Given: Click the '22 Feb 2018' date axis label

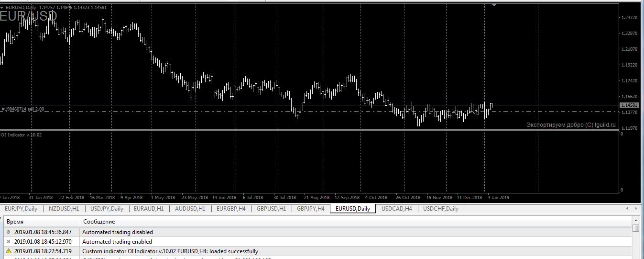Looking at the screenshot, I should coord(72,197).
